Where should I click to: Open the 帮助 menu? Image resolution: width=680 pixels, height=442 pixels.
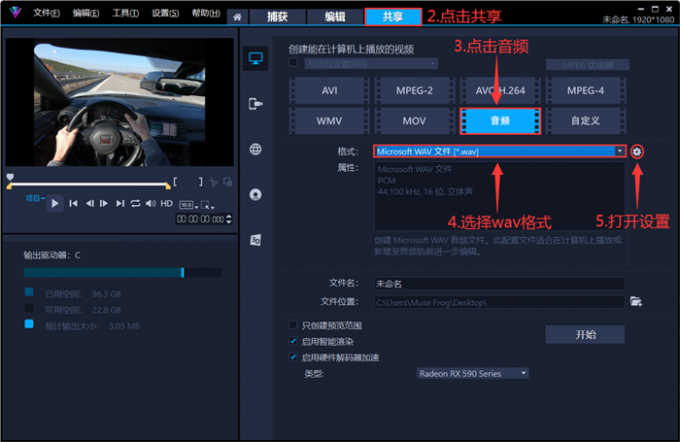(206, 13)
